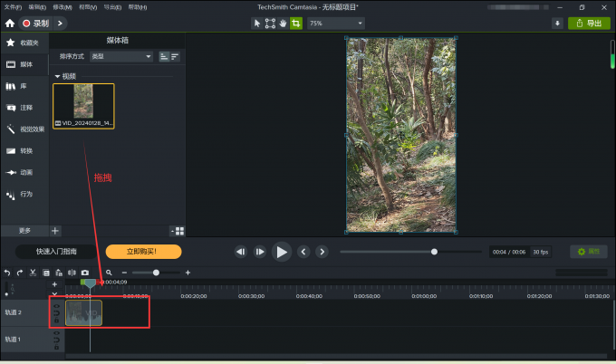Viewport: 616px width, 364px height.
Task: Switch the media bin view layout
Action: pyautogui.click(x=178, y=231)
